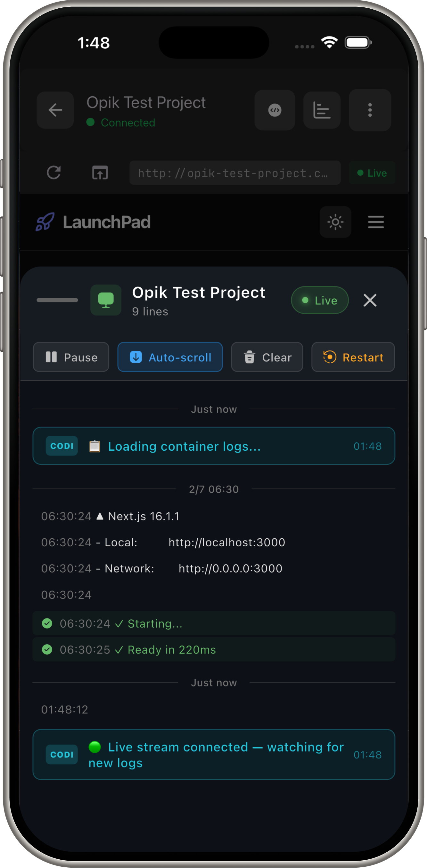Open the code view icon

click(275, 110)
